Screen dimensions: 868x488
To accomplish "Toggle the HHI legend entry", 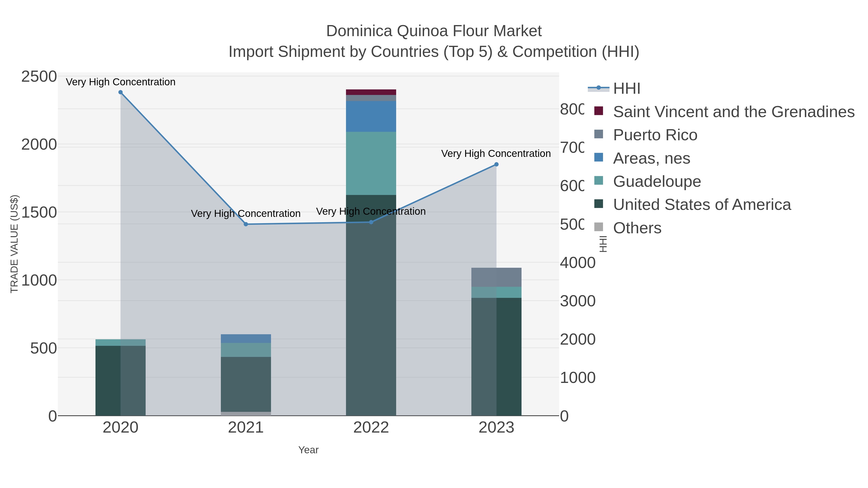I will pos(614,89).
